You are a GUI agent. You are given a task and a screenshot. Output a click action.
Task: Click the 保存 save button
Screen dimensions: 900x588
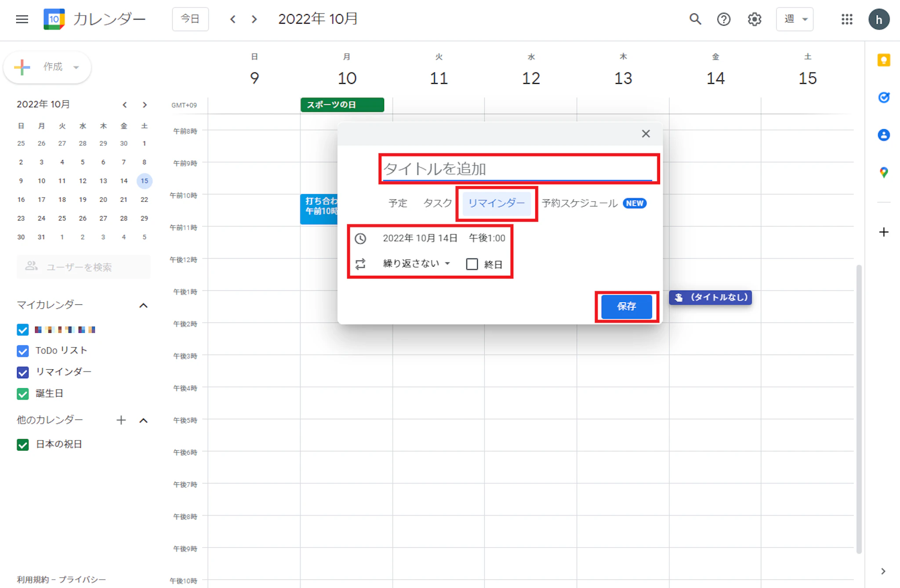coord(626,306)
